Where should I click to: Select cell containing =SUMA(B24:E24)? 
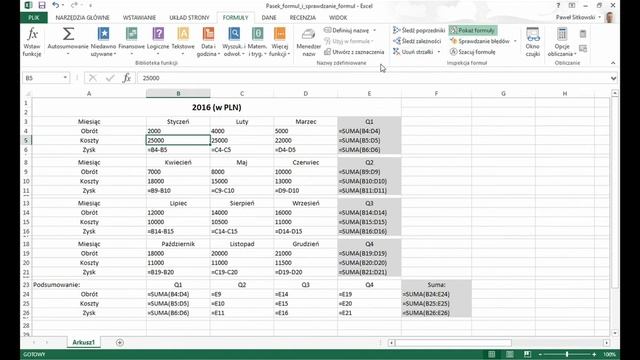coord(436,294)
